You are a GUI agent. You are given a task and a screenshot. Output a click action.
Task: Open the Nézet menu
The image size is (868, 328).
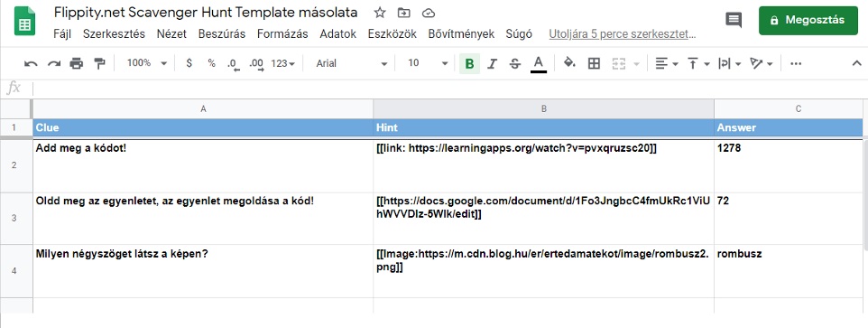click(171, 34)
